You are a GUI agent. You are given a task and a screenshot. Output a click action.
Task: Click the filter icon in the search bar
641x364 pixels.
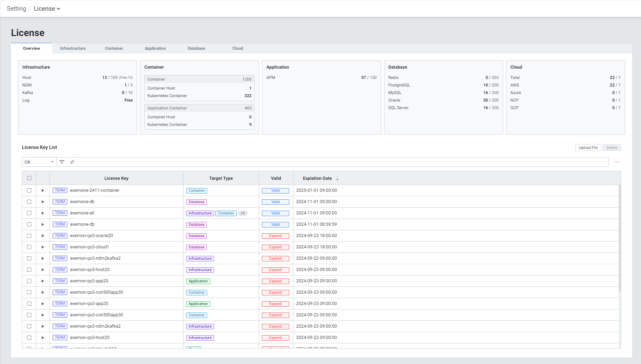tap(62, 162)
